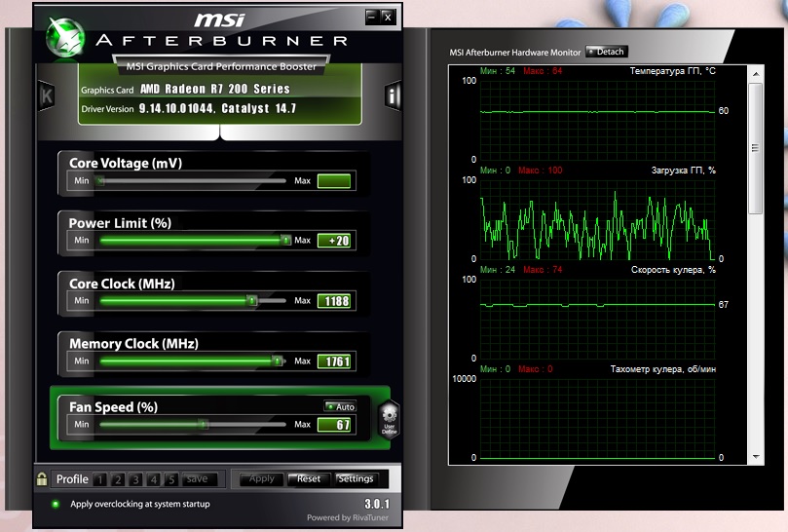Click the 'Тахометр кулера, об/мин' label

click(663, 369)
